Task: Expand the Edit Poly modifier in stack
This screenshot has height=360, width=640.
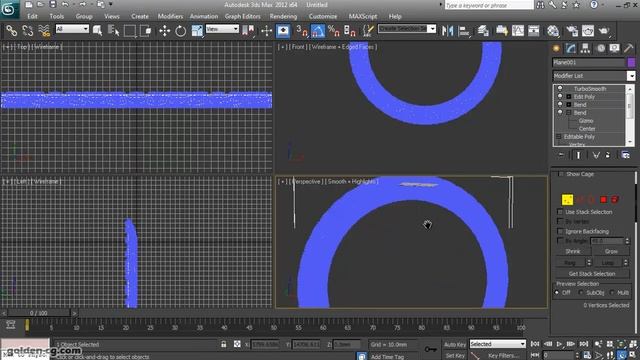Action: tap(569, 97)
